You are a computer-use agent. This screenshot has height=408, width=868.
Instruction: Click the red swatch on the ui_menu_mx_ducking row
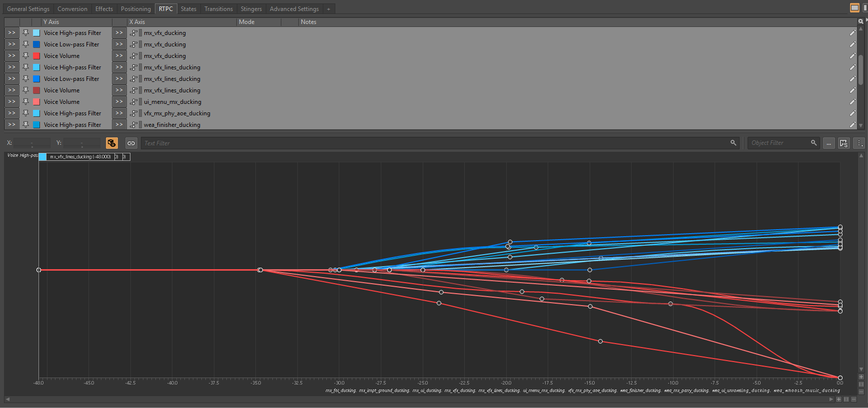(x=36, y=102)
